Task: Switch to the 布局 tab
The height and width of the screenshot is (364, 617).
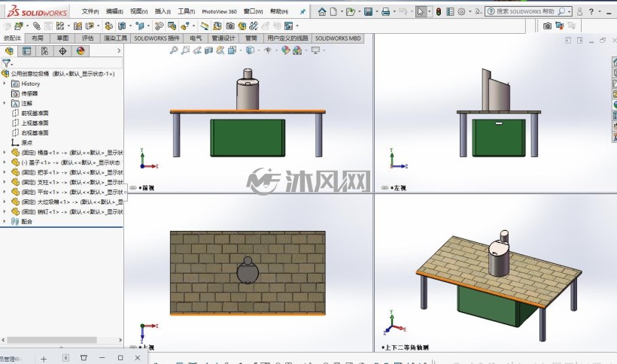Action: click(38, 38)
